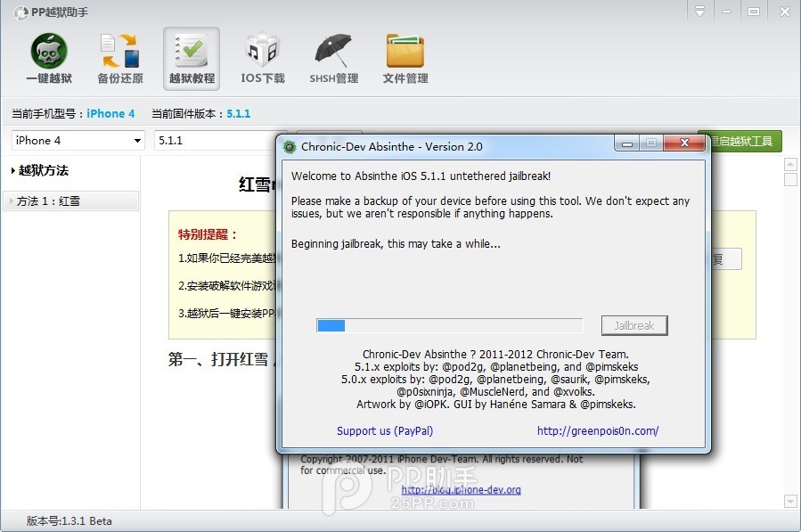Open the 一键越狱 one-click jailbreak tool
The width and height of the screenshot is (801, 532).
[x=49, y=59]
